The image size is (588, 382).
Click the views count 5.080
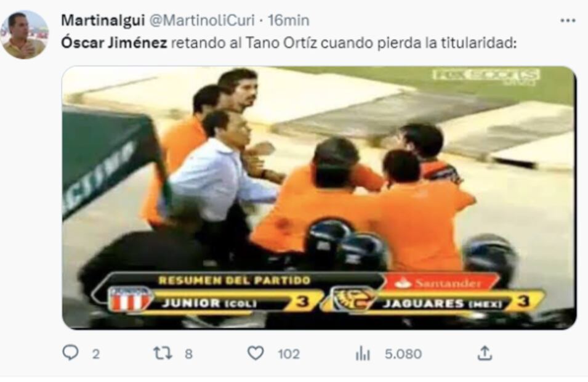coord(403,354)
